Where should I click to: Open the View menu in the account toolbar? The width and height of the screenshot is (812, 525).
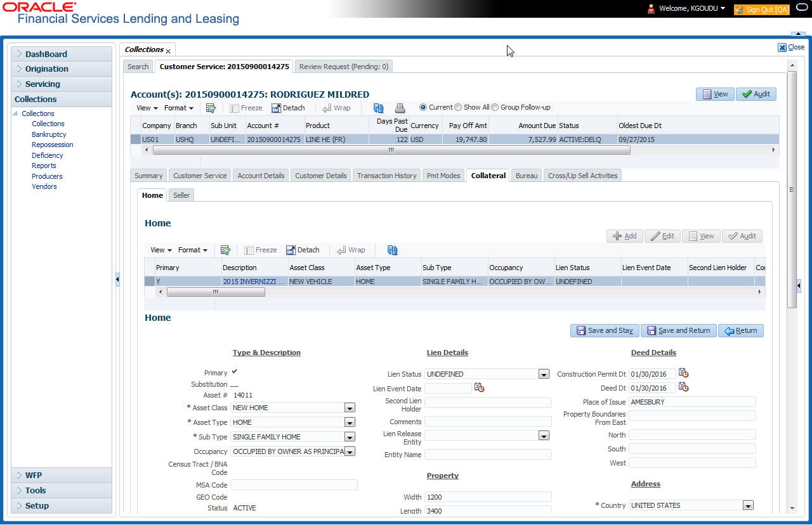point(147,108)
